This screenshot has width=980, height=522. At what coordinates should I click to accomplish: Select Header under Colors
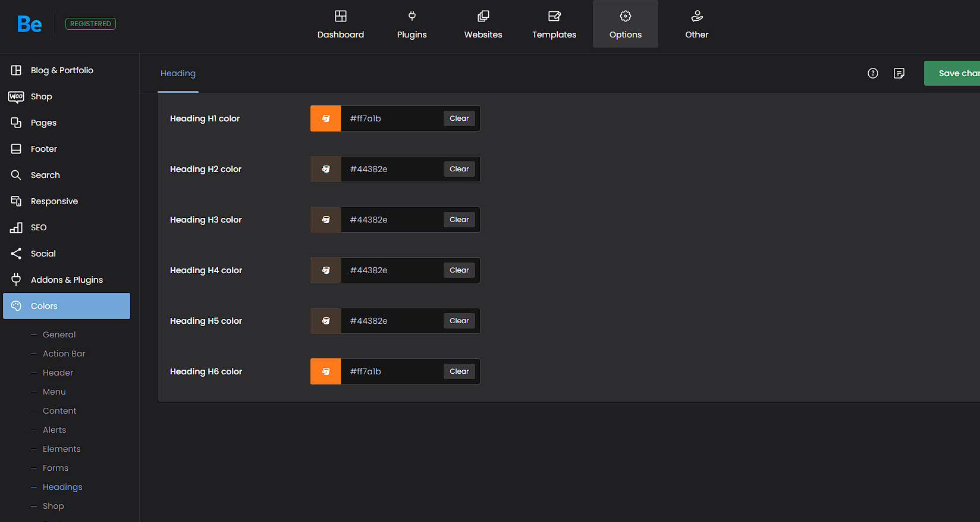[58, 373]
